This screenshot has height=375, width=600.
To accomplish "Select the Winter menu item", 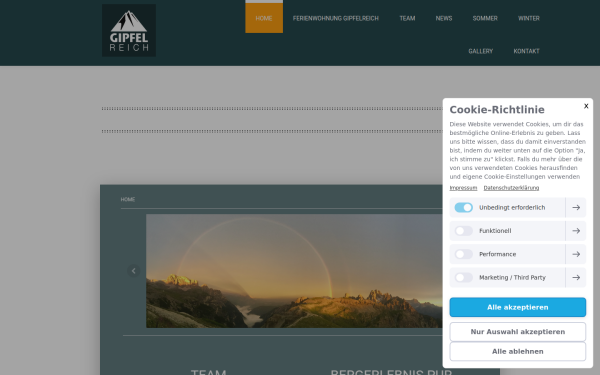I will coord(528,18).
